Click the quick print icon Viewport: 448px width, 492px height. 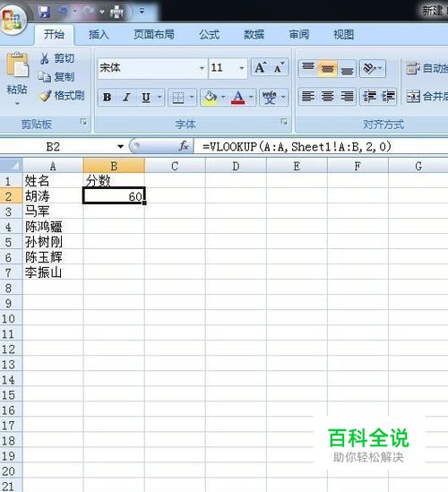click(116, 12)
